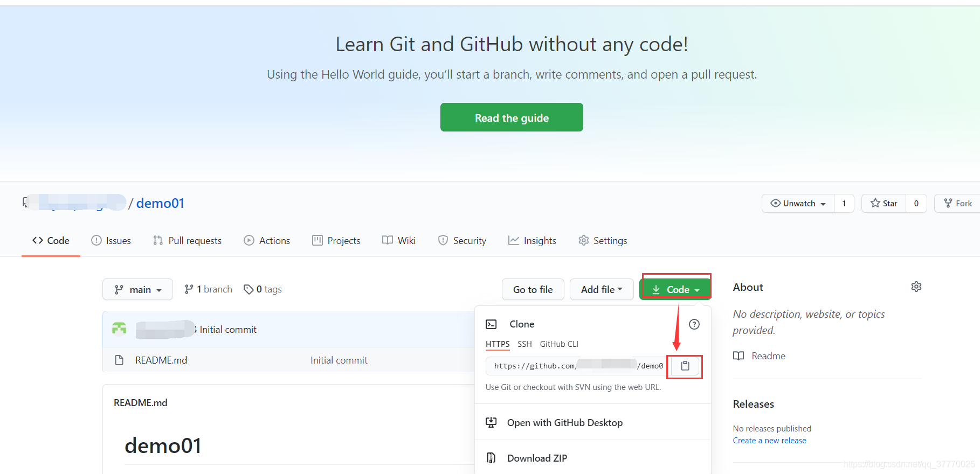
Task: Open the clone help question icon
Action: 694,324
